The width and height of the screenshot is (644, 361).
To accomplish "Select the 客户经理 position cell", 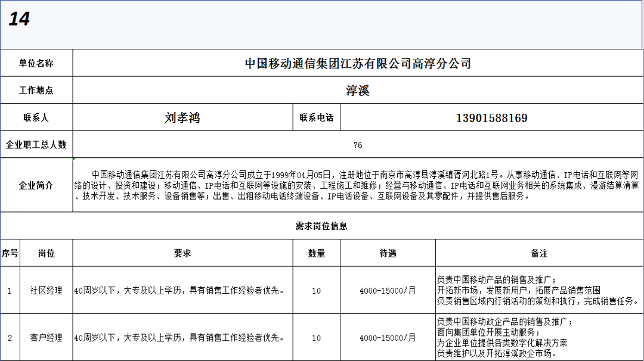I will pos(46,338).
